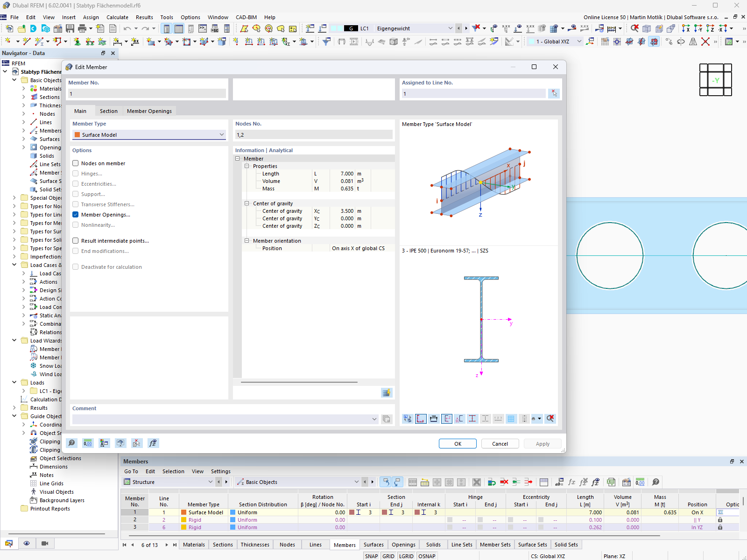Collapse the Properties node in Information panel
The height and width of the screenshot is (560, 747).
(x=247, y=166)
